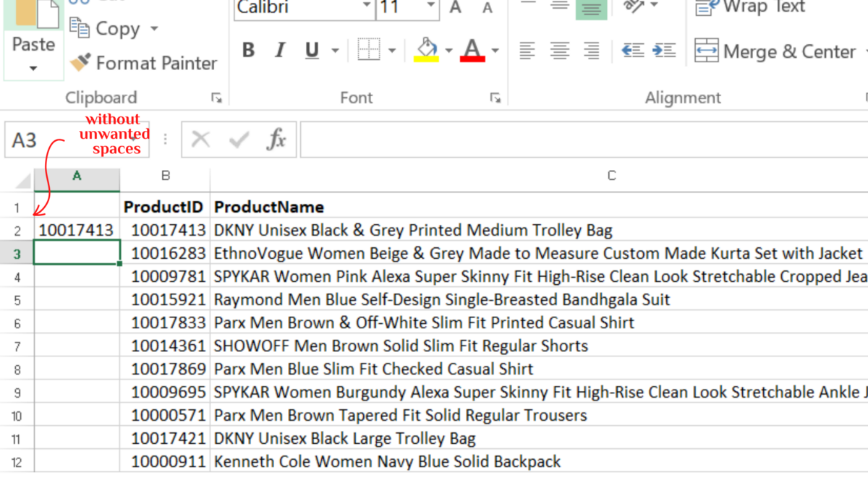Click inside the formula bar input

tap(584, 140)
